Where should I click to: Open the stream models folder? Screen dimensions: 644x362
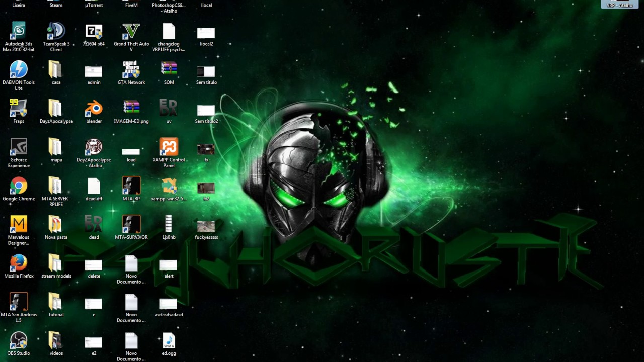[55, 263]
